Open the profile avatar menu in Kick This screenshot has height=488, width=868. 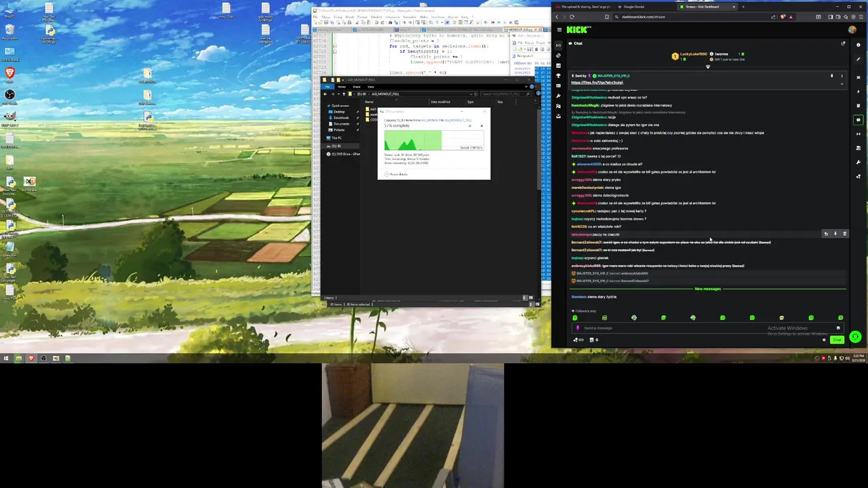(x=852, y=30)
